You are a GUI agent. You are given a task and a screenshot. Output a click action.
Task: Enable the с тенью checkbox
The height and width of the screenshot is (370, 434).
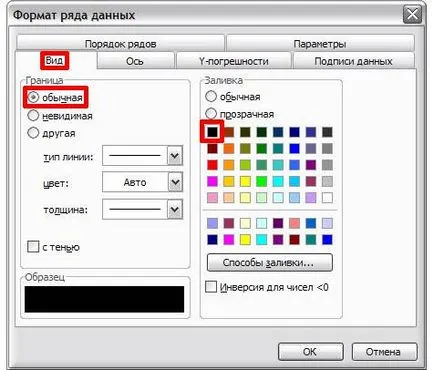53,247
